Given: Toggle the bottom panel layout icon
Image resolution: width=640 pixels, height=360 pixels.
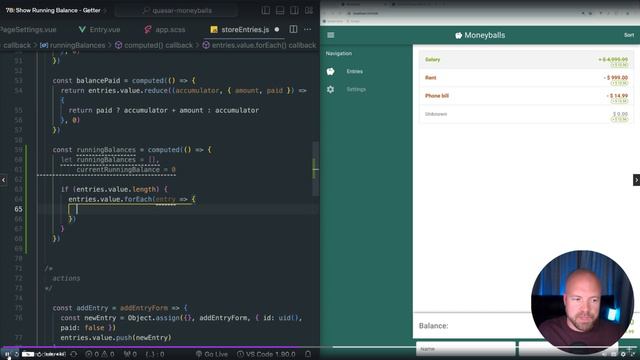Looking at the screenshot, I should [280, 10].
